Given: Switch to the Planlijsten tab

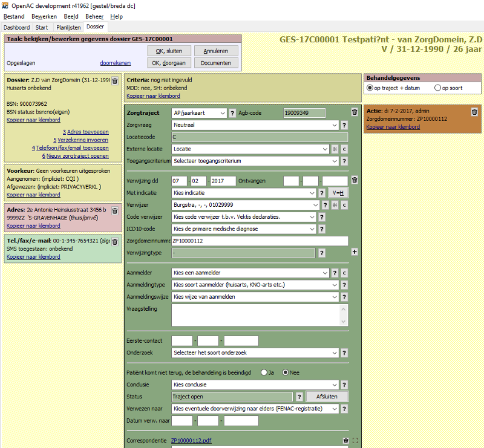Looking at the screenshot, I should (67, 27).
